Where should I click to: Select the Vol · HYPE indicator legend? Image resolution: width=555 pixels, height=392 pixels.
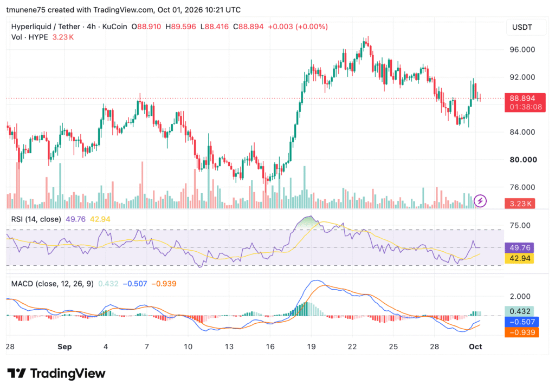pyautogui.click(x=30, y=37)
